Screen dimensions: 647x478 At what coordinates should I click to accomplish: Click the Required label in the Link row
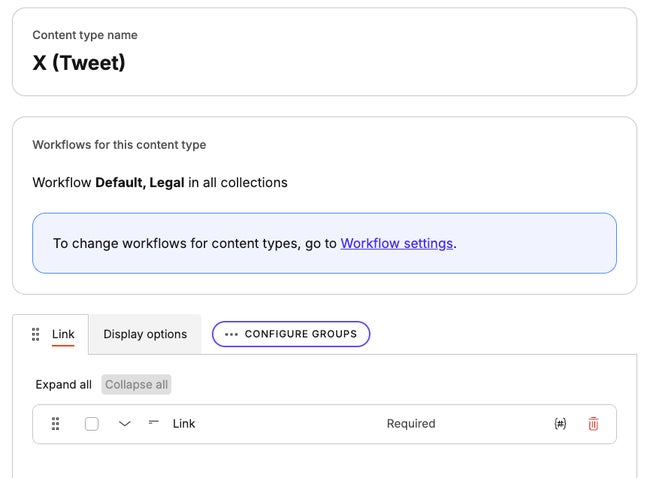411,424
